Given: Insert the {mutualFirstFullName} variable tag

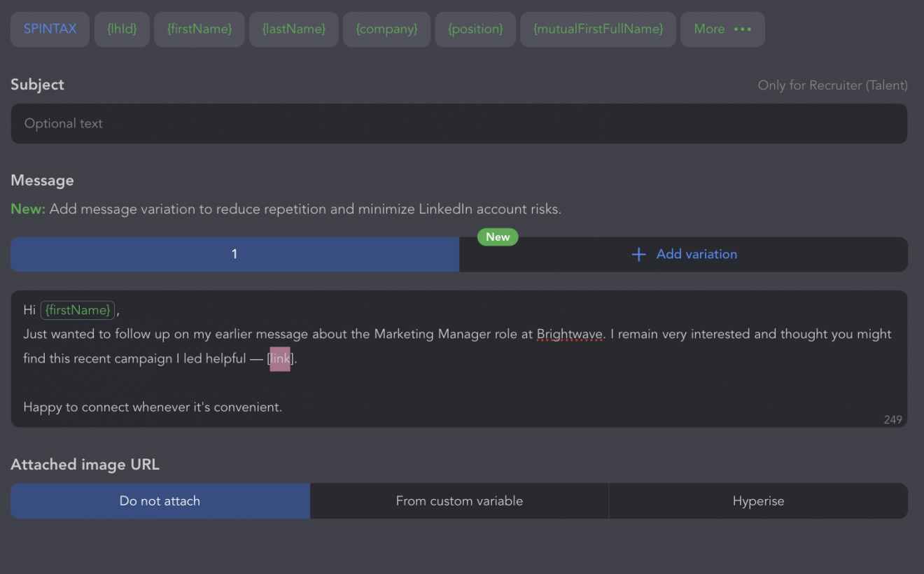Looking at the screenshot, I should tap(598, 29).
